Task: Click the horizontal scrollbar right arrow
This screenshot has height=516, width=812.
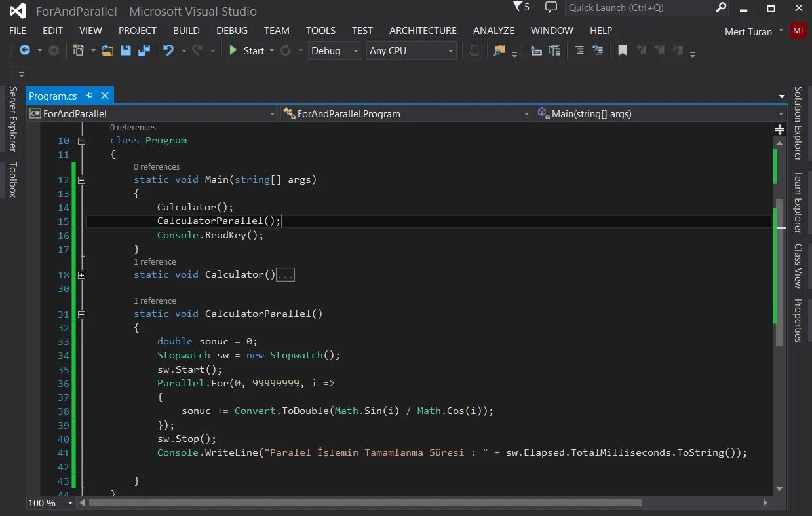Action: click(765, 503)
